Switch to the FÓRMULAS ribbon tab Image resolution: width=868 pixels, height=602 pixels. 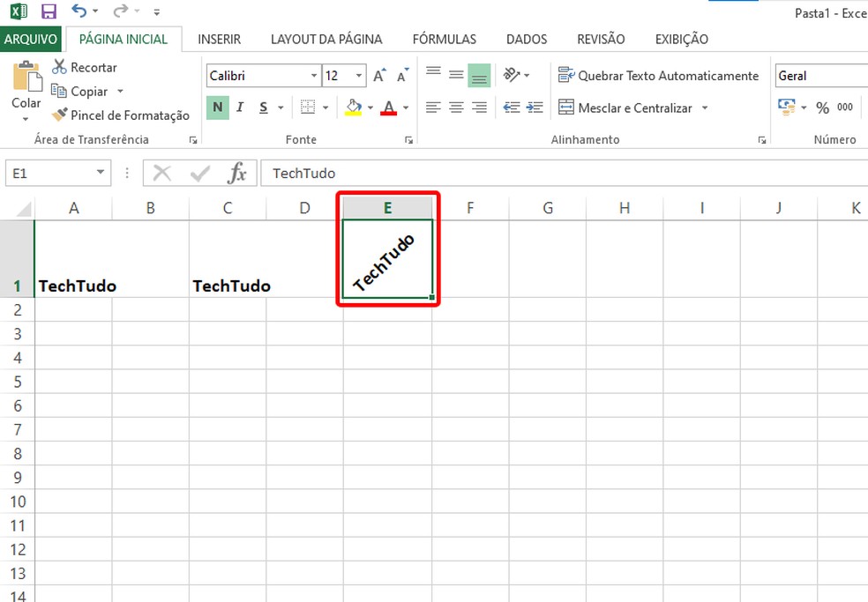point(444,39)
